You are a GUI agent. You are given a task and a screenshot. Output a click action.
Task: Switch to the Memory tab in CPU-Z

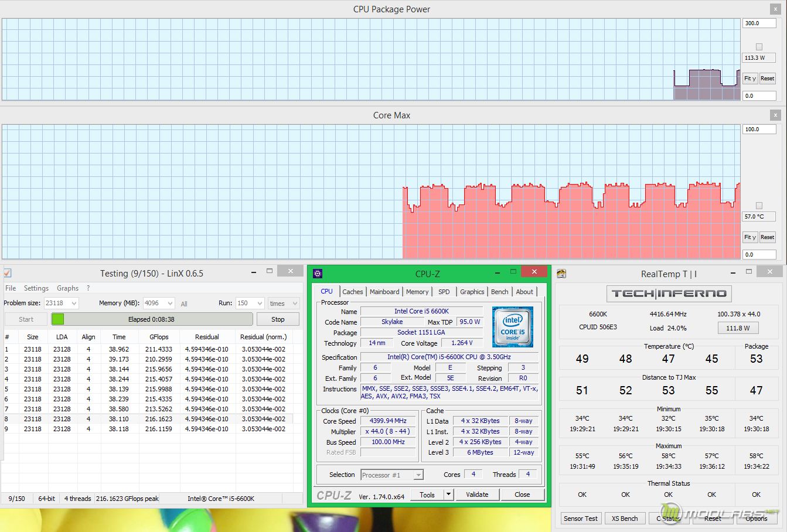tap(417, 292)
